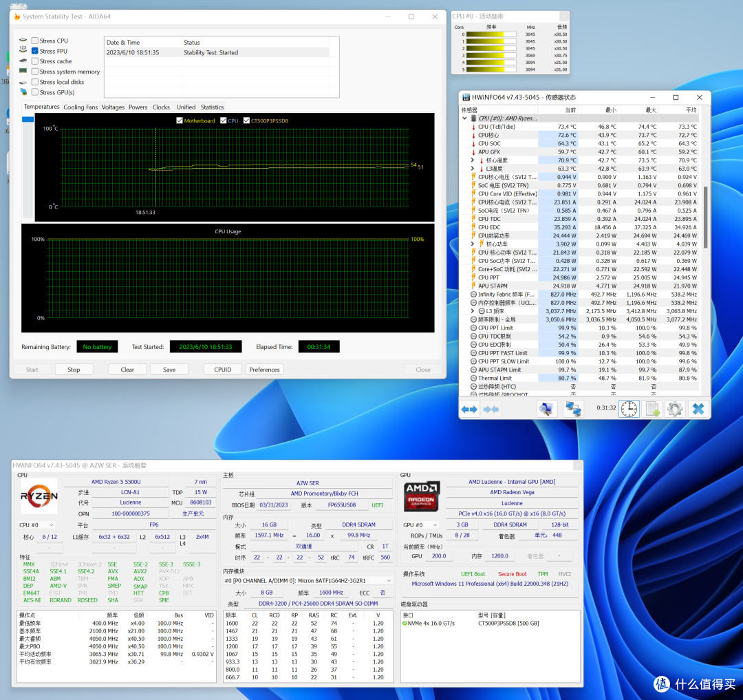Click the collapse-columns arrows icon in HWiNFO
743x700 pixels.
pos(491,409)
